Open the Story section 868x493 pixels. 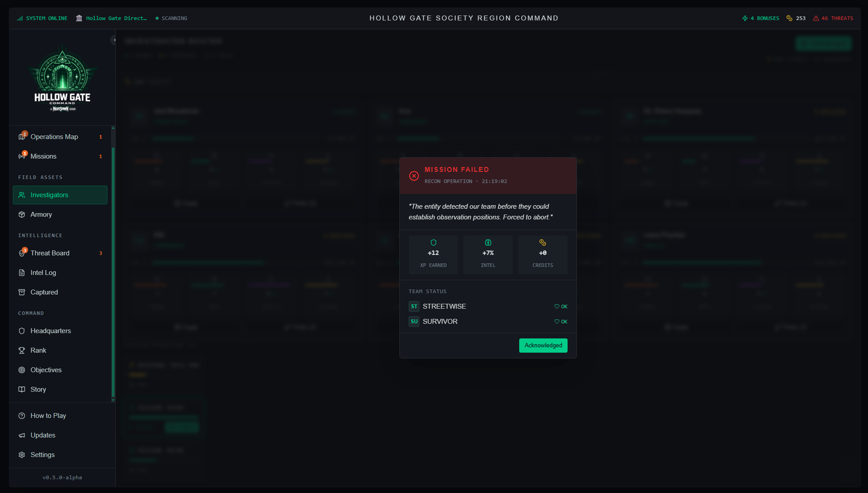(x=38, y=390)
